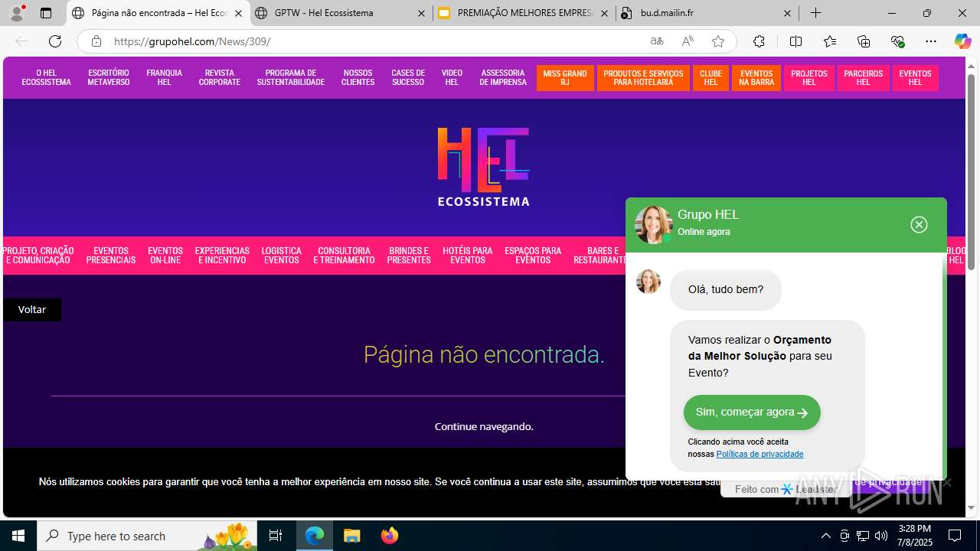Open the NOSSOS CLIENTES menu item
Image resolution: width=980 pixels, height=551 pixels.
[x=358, y=78]
